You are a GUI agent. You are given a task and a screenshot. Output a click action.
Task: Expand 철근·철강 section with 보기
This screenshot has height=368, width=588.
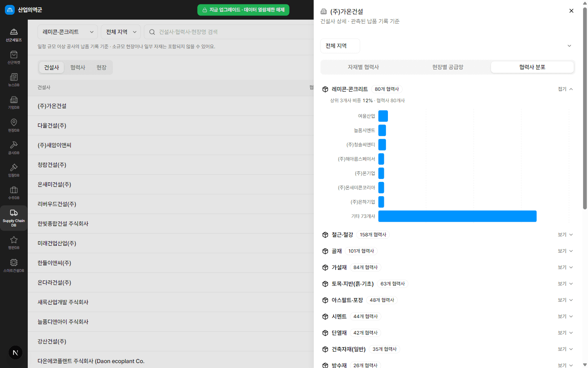pos(566,235)
